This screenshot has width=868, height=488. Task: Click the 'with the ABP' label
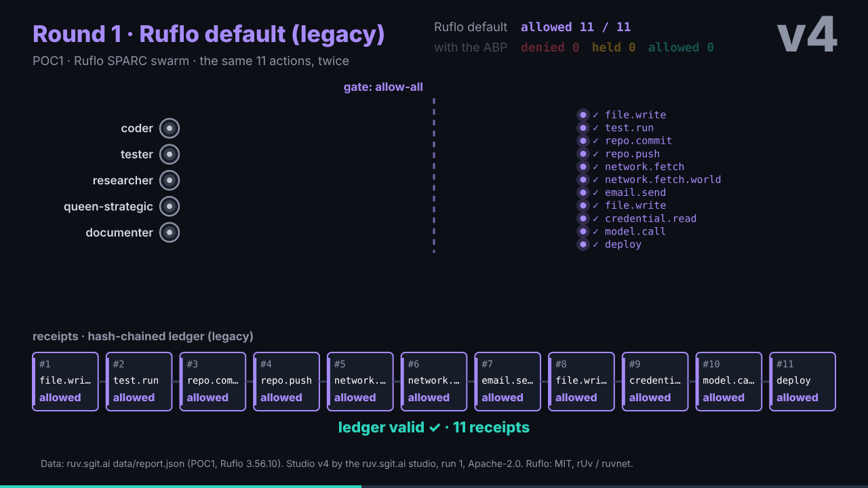pos(471,47)
